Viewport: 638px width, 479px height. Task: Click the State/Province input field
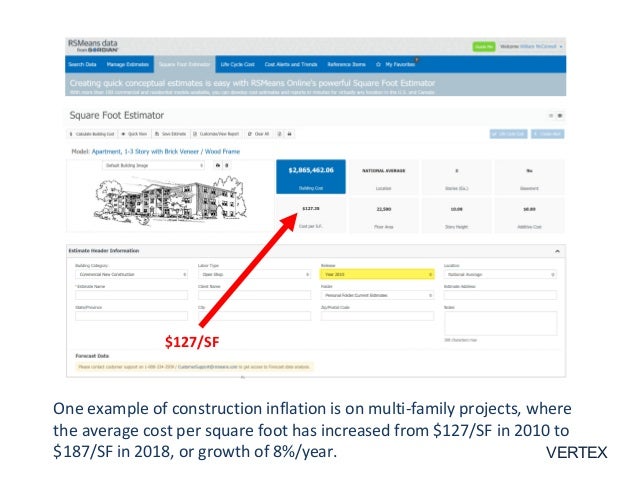[x=131, y=316]
